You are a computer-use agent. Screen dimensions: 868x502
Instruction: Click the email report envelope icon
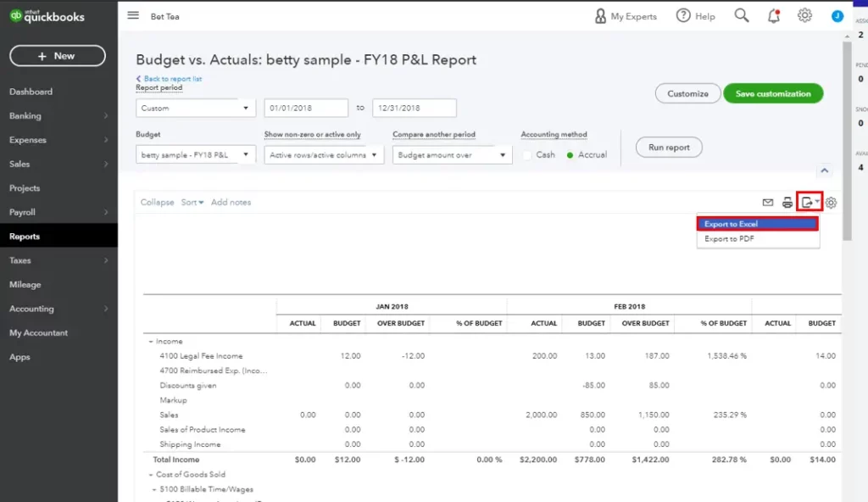pos(768,203)
